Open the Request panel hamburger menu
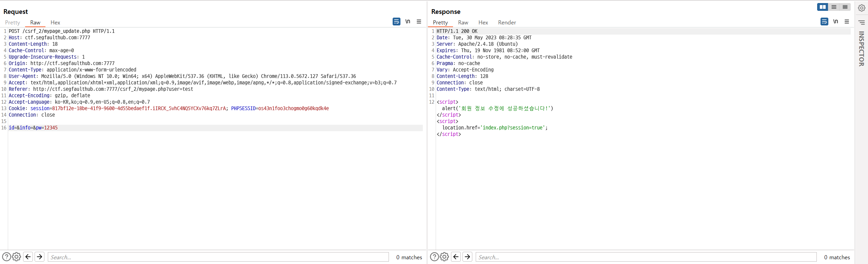 pyautogui.click(x=419, y=22)
